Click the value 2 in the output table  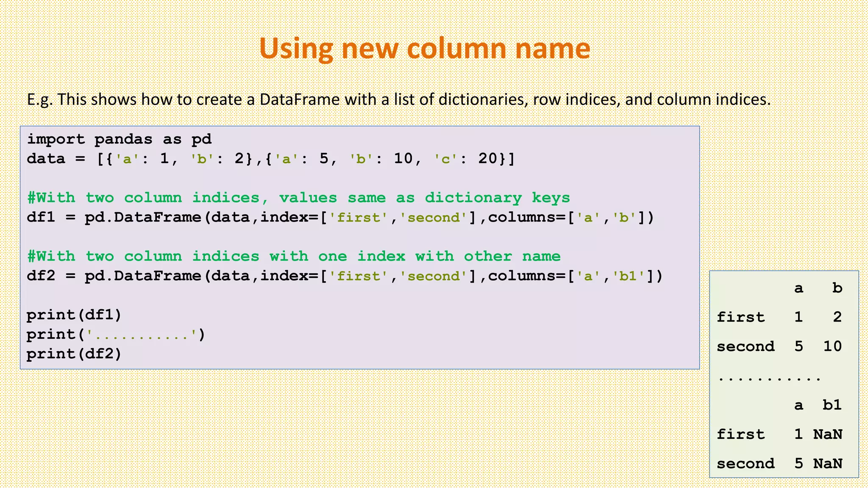pyautogui.click(x=837, y=317)
